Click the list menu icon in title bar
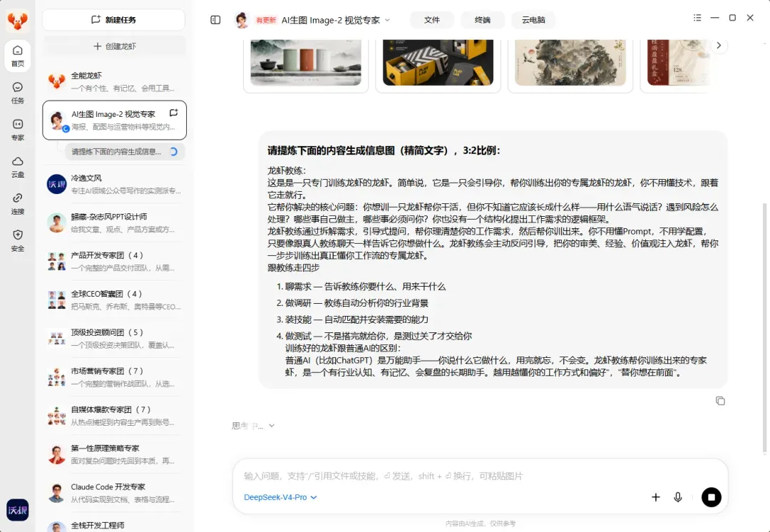 point(697,18)
